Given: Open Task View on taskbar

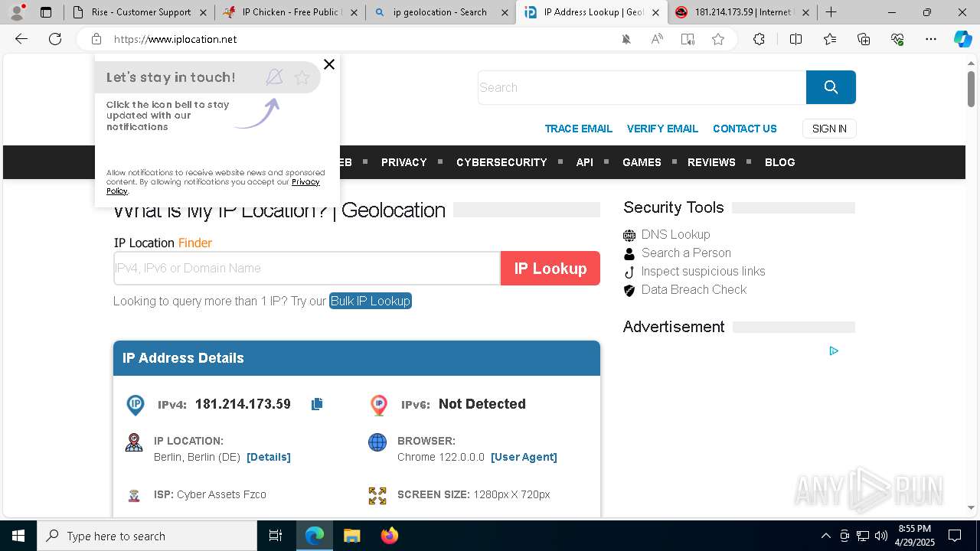Looking at the screenshot, I should click(x=276, y=536).
